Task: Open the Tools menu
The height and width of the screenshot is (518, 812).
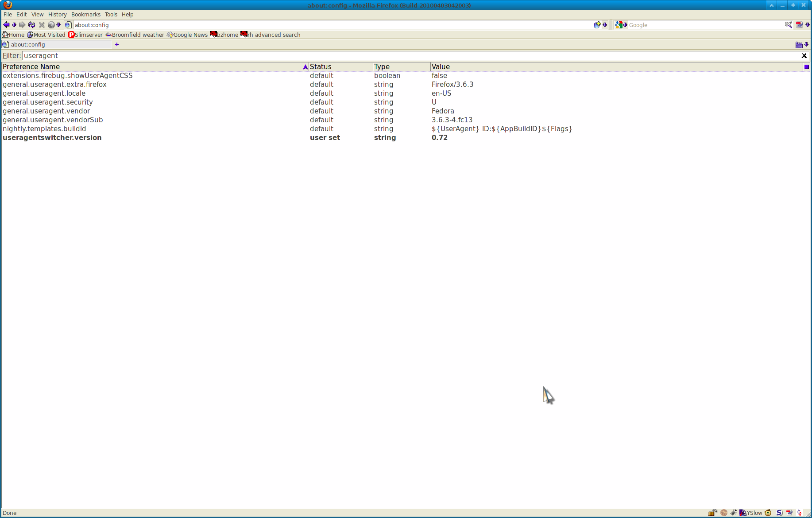Action: [111, 14]
